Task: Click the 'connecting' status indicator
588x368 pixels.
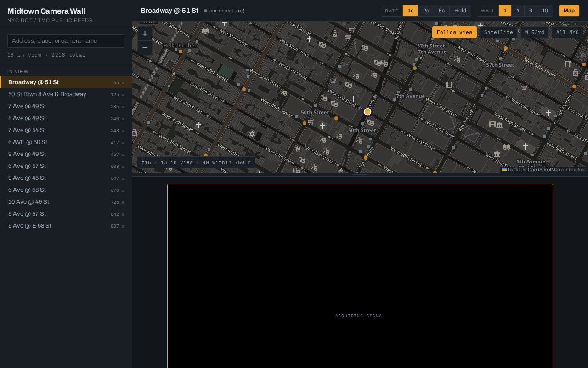Action: 224,11
